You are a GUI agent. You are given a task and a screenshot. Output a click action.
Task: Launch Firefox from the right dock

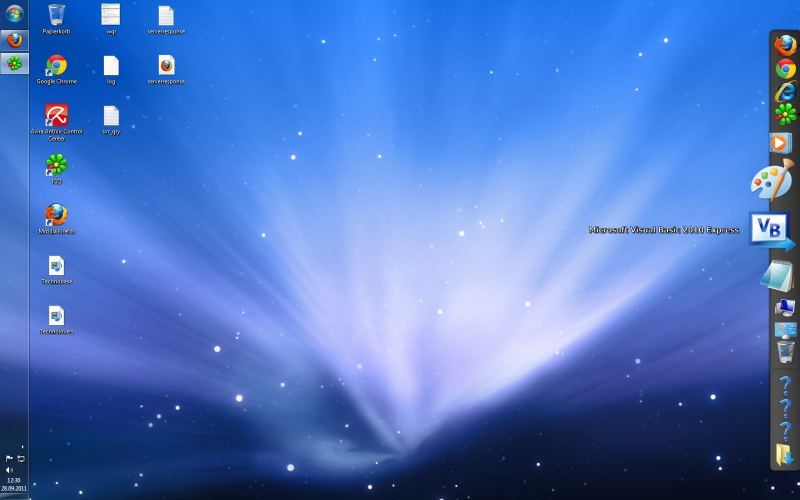pyautogui.click(x=786, y=45)
